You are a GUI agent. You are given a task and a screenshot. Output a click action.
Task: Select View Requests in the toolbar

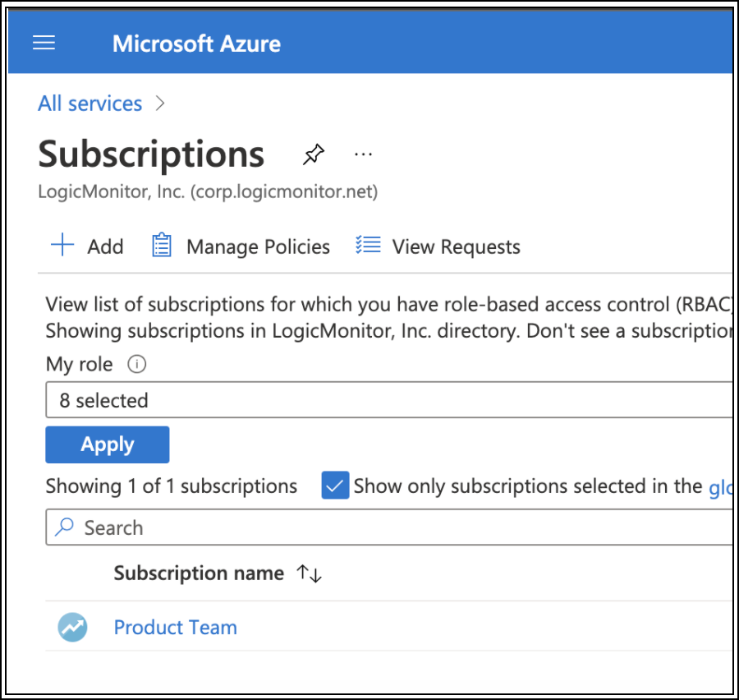tap(457, 246)
